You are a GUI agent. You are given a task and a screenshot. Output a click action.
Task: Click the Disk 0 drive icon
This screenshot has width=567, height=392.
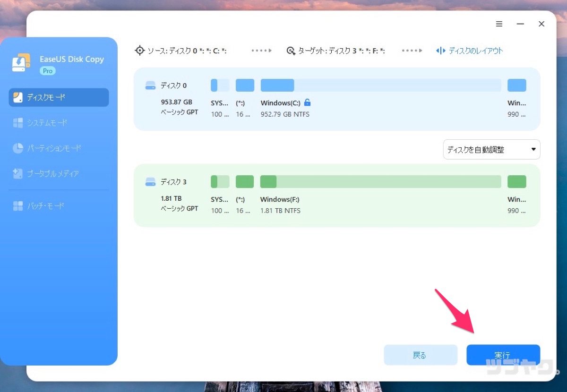coord(150,85)
